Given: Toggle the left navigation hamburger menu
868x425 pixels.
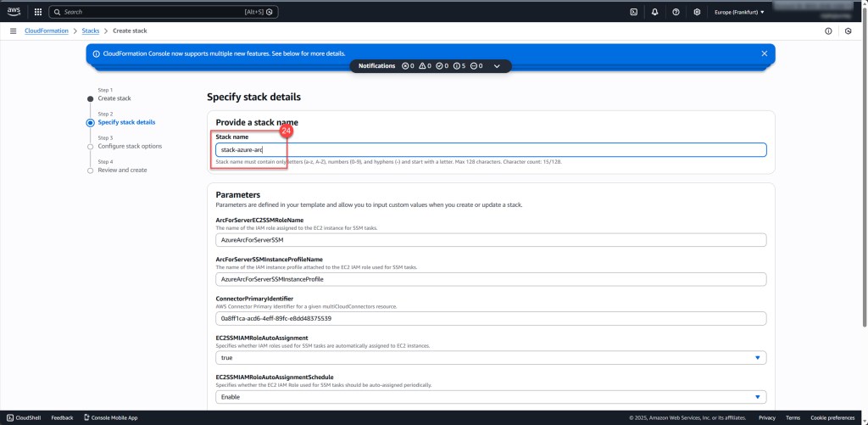Looking at the screenshot, I should 13,31.
